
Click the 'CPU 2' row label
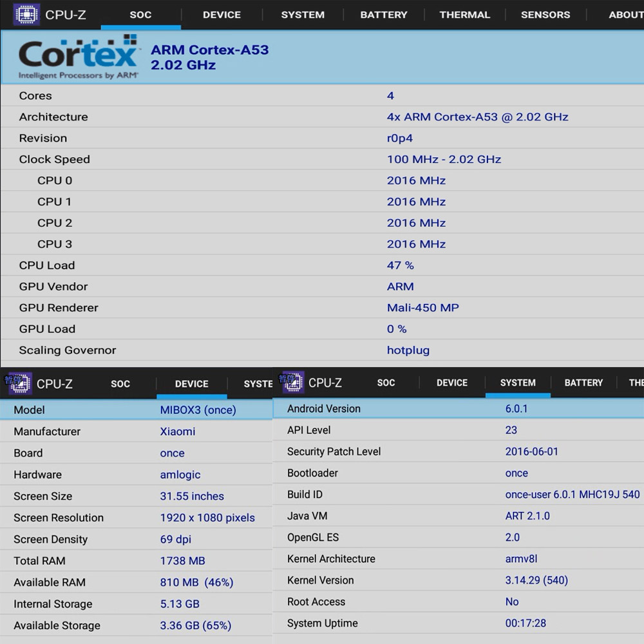[x=55, y=223]
